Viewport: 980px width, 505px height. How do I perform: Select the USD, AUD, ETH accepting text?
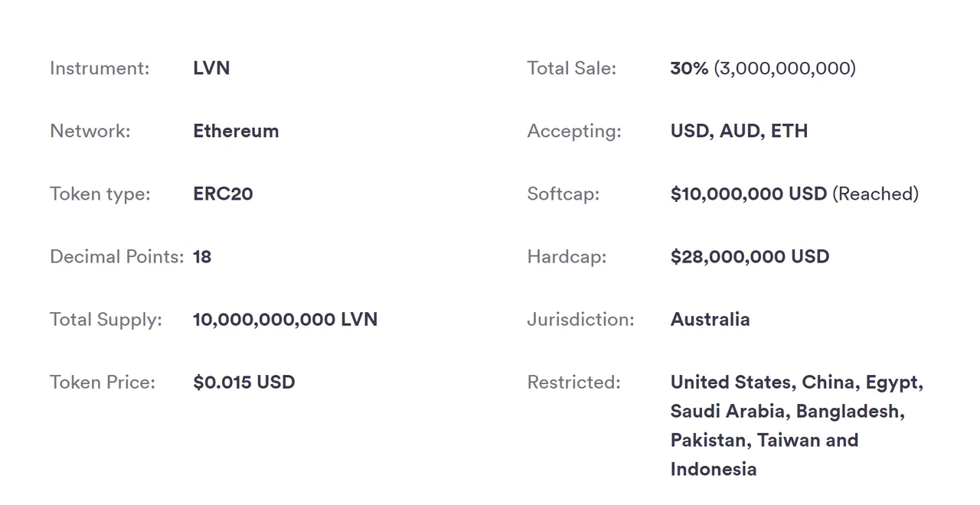tap(739, 131)
